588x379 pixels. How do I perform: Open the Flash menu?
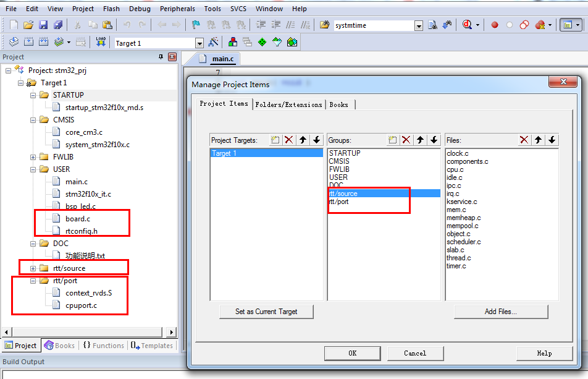click(x=111, y=9)
